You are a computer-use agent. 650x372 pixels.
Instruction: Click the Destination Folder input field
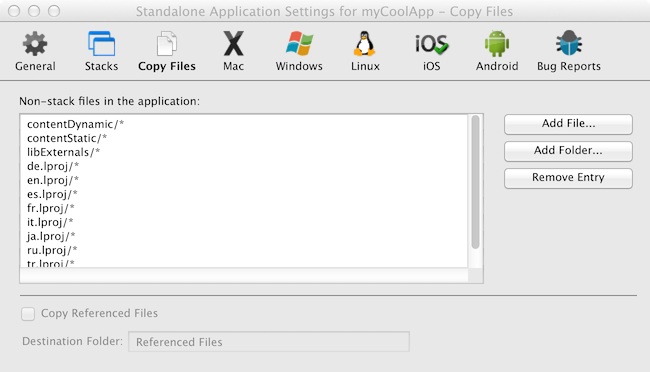[269, 342]
